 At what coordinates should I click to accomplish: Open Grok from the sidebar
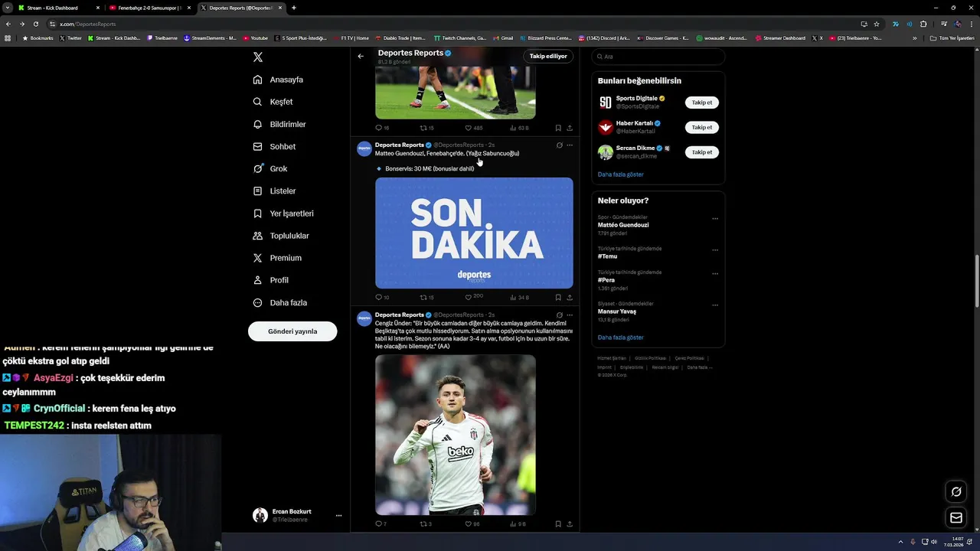click(270, 168)
